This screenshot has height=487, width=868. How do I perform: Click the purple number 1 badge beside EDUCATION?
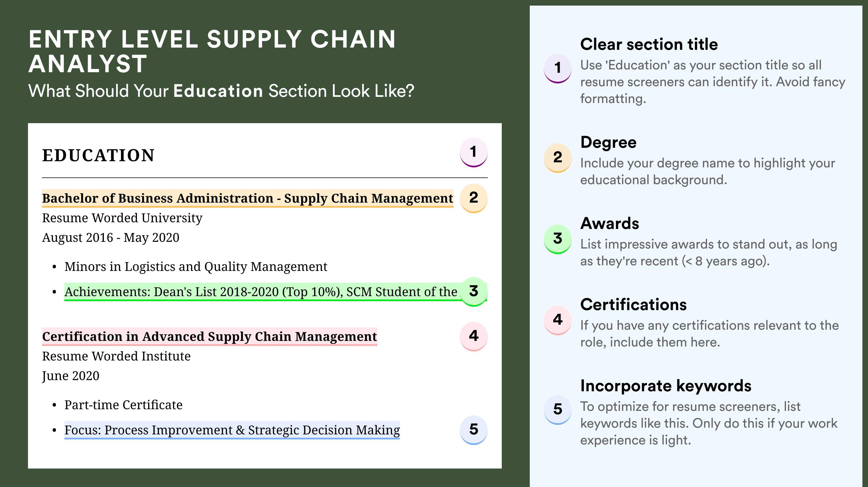[473, 152]
